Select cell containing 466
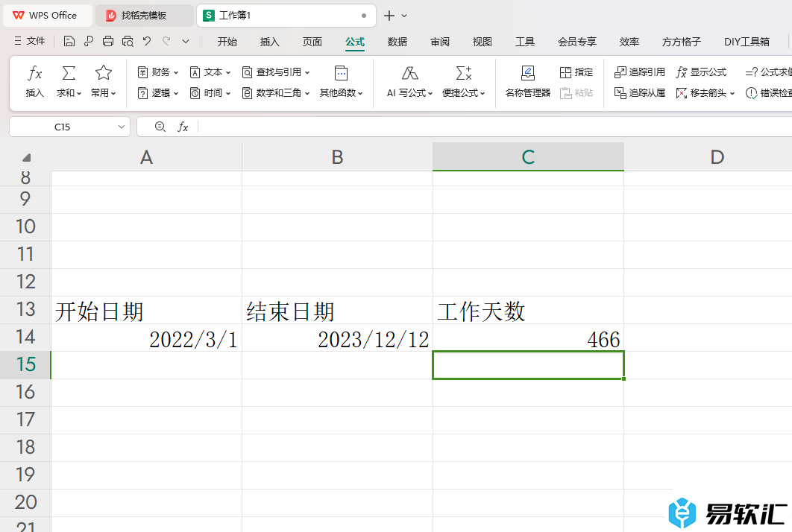This screenshot has height=532, width=792. point(528,338)
